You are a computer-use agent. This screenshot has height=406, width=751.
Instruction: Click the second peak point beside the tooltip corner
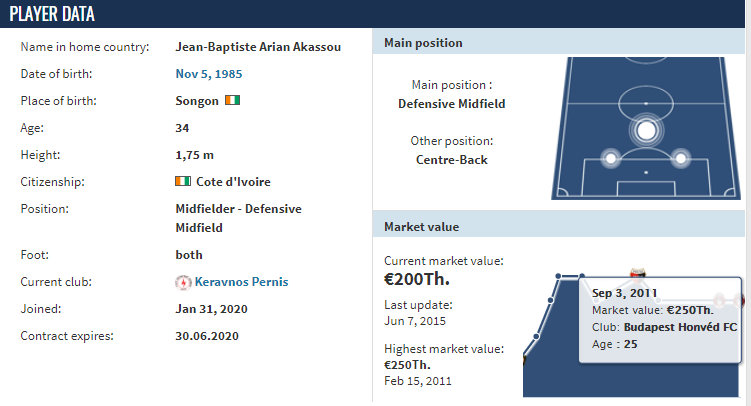(582, 276)
